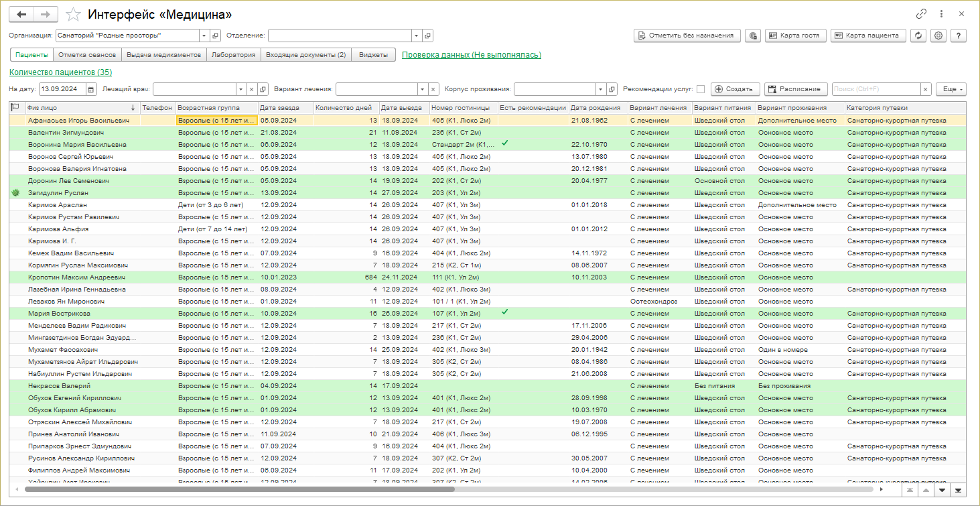Switch to the Выдача медикаментов tab
Screen dimensions: 980x506
[x=164, y=55]
